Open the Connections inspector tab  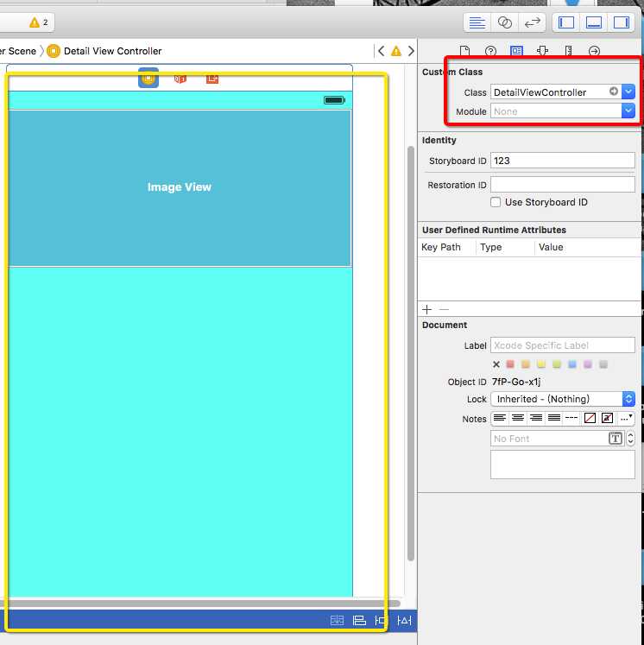pyautogui.click(x=594, y=51)
